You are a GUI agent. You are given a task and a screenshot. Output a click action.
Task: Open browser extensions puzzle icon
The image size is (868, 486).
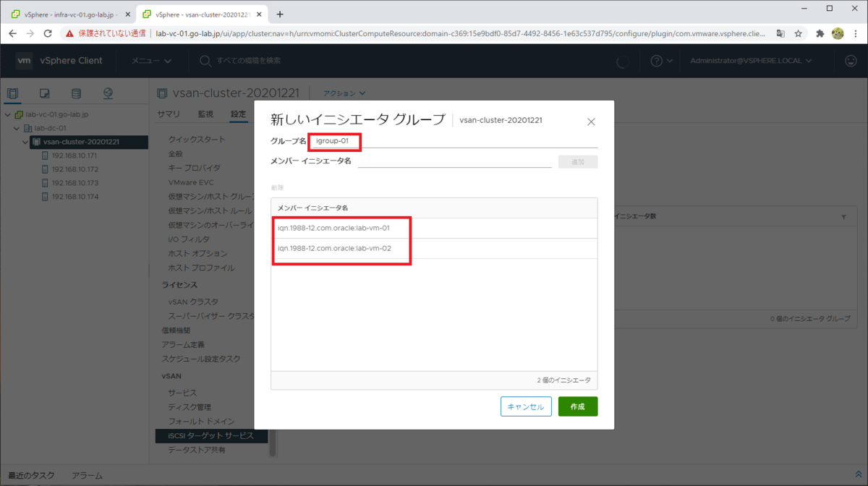pos(820,33)
